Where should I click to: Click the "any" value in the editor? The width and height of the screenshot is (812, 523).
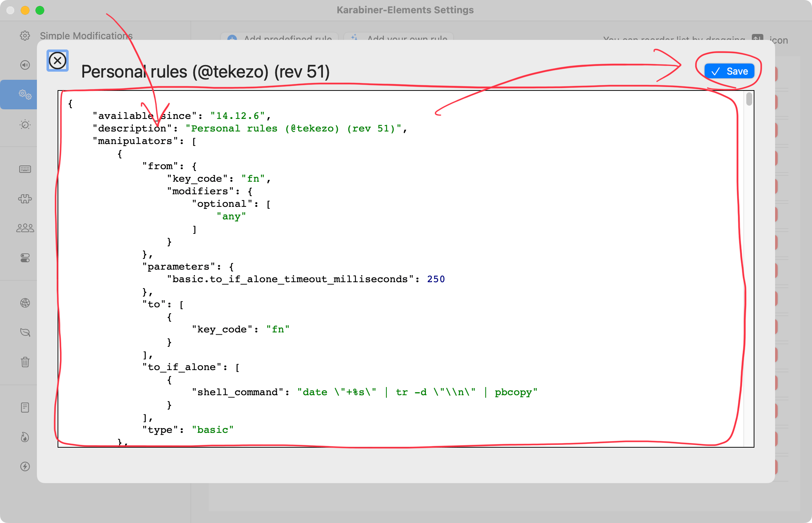(231, 216)
